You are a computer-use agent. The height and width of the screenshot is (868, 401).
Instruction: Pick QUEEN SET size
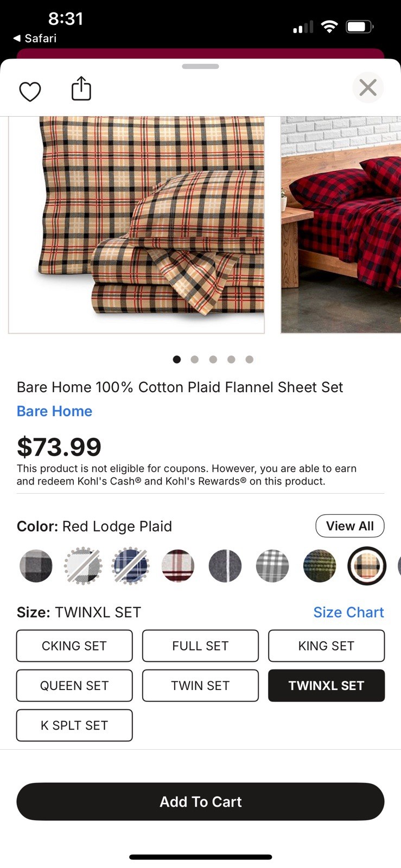[x=74, y=685]
